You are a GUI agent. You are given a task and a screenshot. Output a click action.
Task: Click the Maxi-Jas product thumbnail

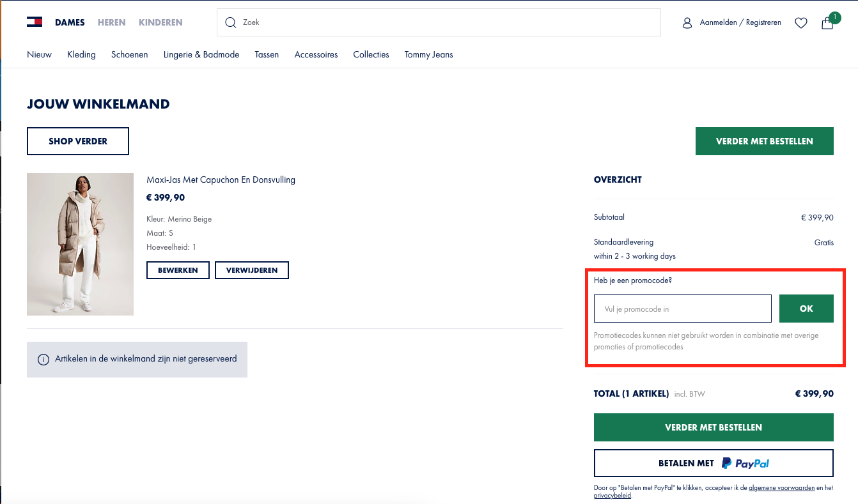(80, 244)
